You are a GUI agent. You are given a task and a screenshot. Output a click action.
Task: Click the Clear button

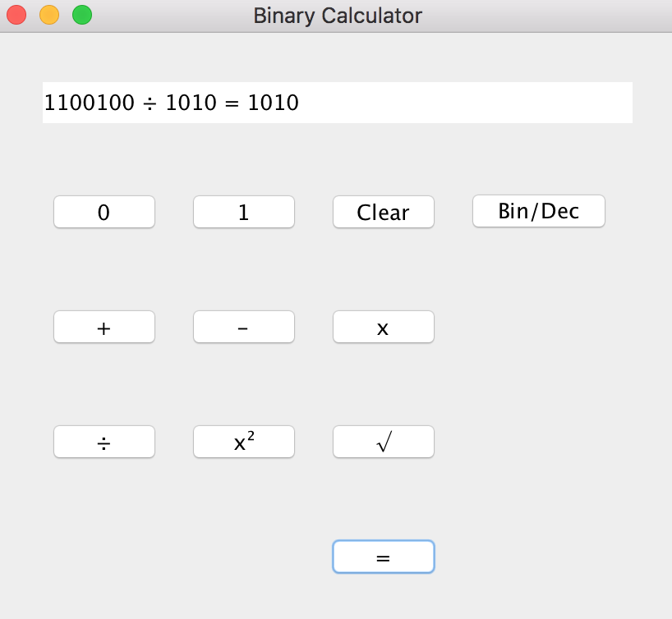point(384,212)
